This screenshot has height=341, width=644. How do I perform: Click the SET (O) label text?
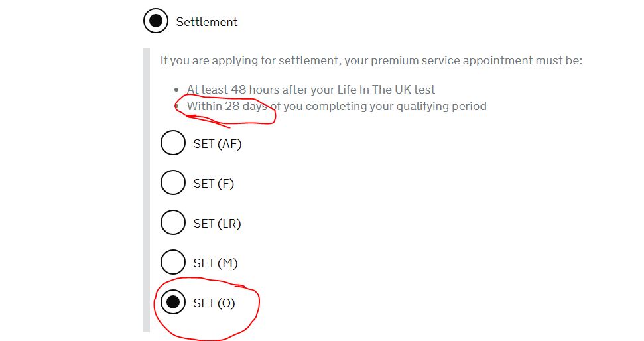(214, 303)
